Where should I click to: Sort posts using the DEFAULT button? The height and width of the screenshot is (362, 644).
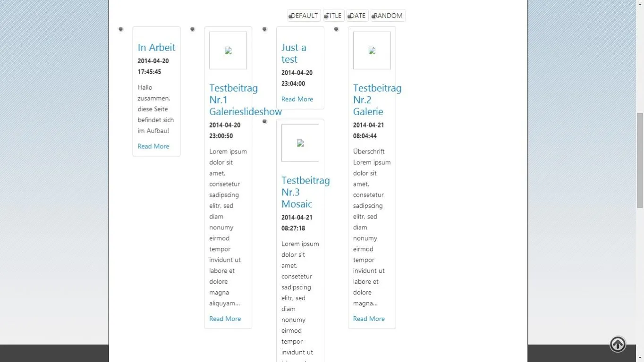tap(304, 16)
